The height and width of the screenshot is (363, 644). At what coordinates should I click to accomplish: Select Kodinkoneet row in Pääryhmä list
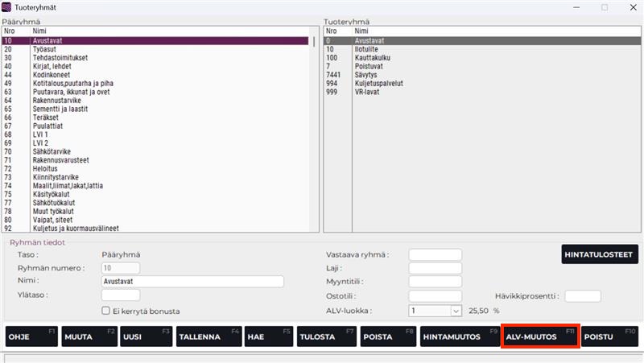53,75
